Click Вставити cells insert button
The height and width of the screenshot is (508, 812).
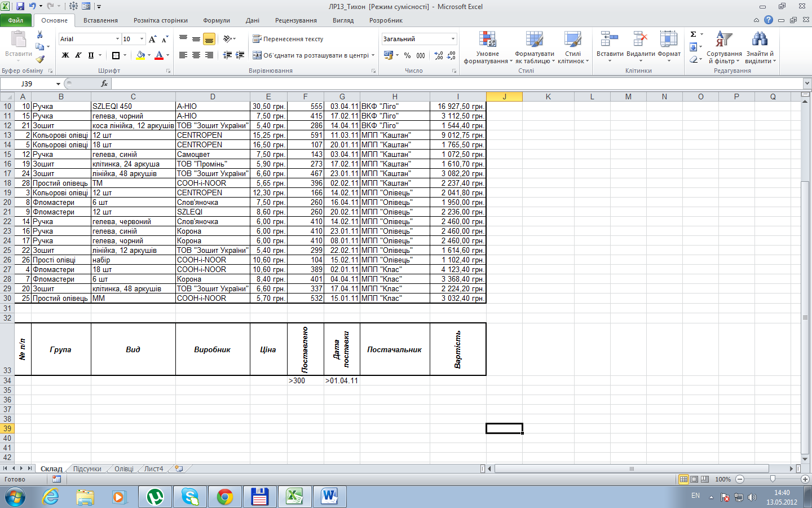tap(610, 46)
